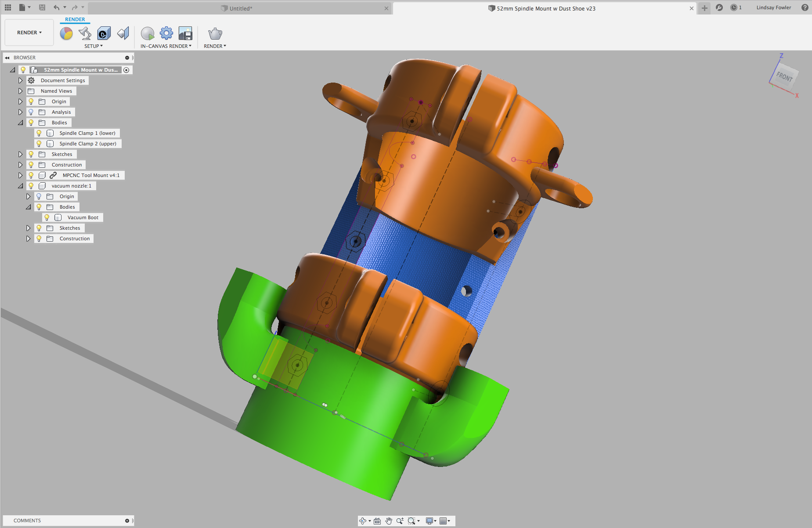Click the Comments panel options dot
Screen dimensions: 812x528
coord(127,521)
